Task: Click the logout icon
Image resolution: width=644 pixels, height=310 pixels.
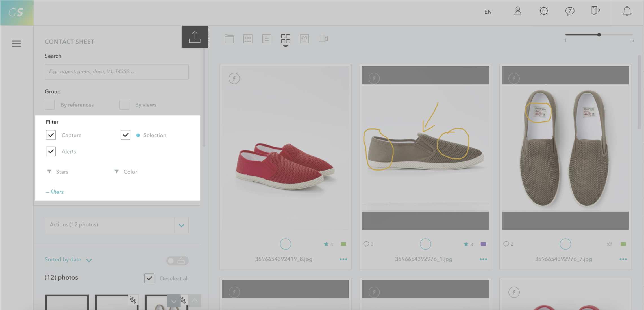Action: pyautogui.click(x=595, y=11)
